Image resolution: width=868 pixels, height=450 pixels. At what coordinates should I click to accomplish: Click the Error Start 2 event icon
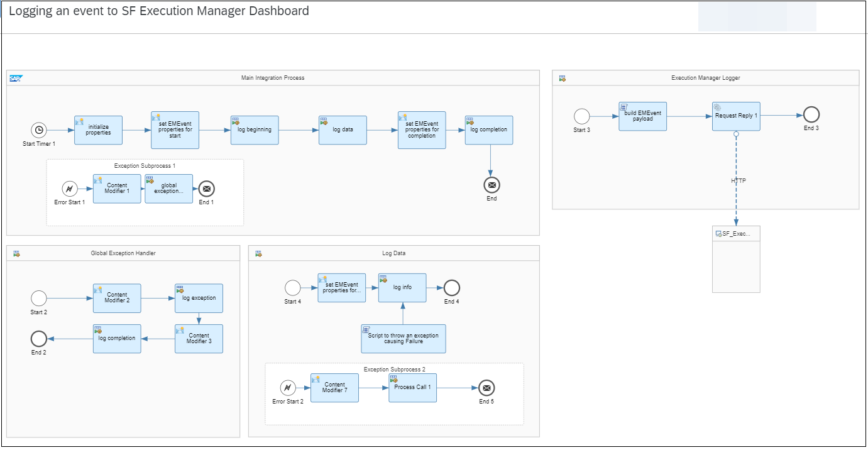(288, 388)
